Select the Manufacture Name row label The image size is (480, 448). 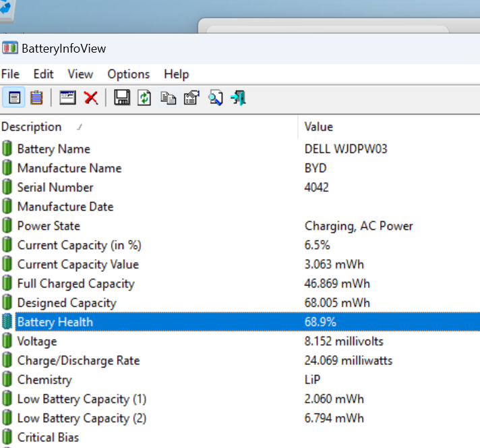(69, 168)
